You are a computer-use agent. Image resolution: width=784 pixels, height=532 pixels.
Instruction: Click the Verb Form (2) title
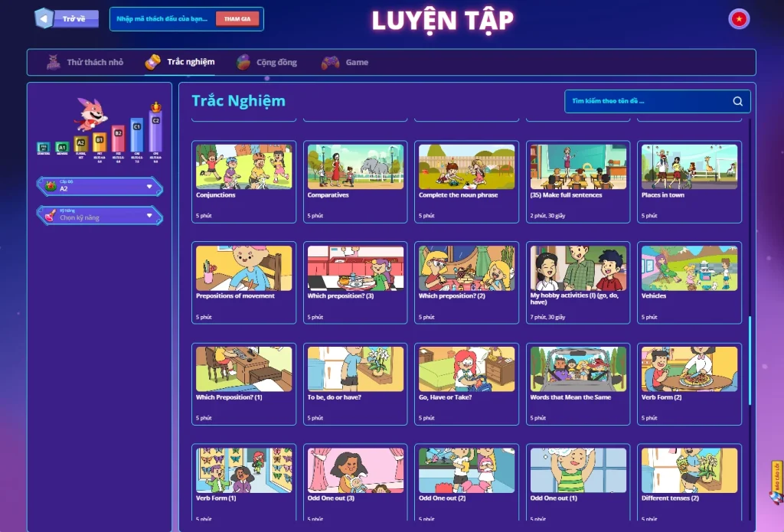[x=661, y=397]
